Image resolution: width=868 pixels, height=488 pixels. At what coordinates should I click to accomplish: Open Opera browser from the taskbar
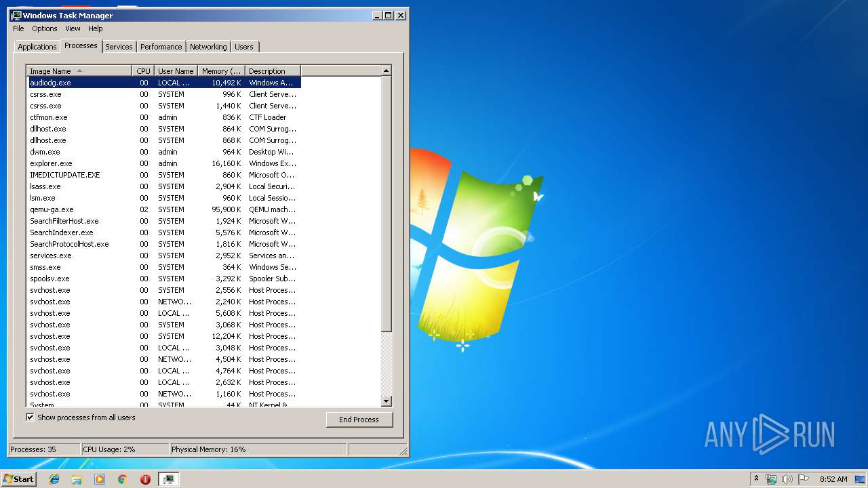[145, 479]
